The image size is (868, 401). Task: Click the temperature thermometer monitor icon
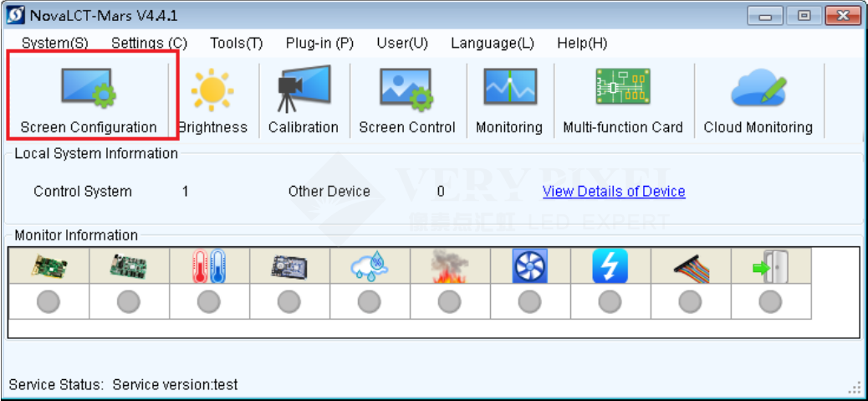coord(209,266)
